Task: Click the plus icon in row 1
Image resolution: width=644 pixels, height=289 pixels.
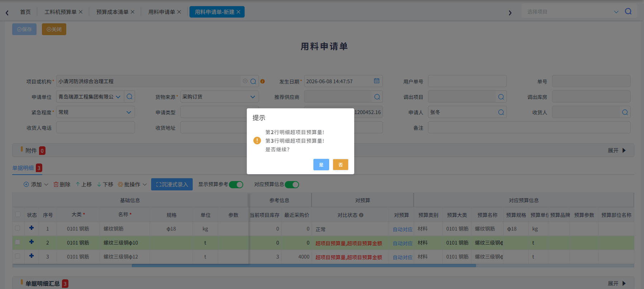Action: [32, 228]
